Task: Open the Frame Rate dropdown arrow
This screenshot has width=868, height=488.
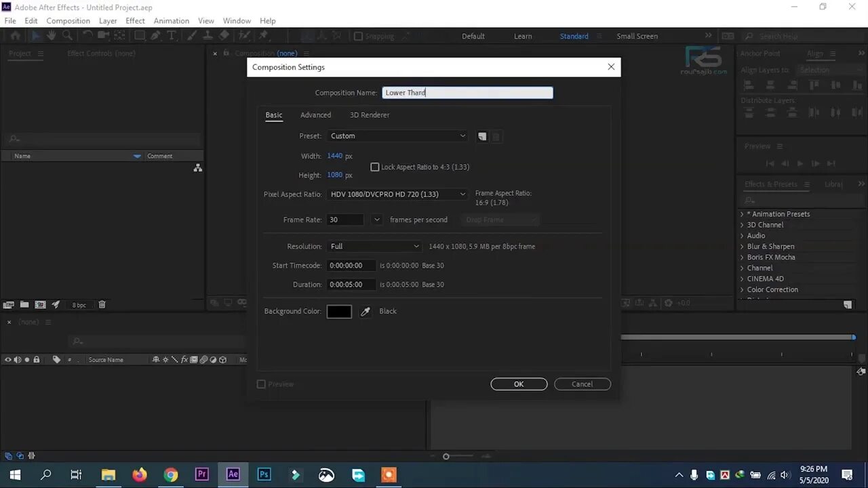Action: 377,220
